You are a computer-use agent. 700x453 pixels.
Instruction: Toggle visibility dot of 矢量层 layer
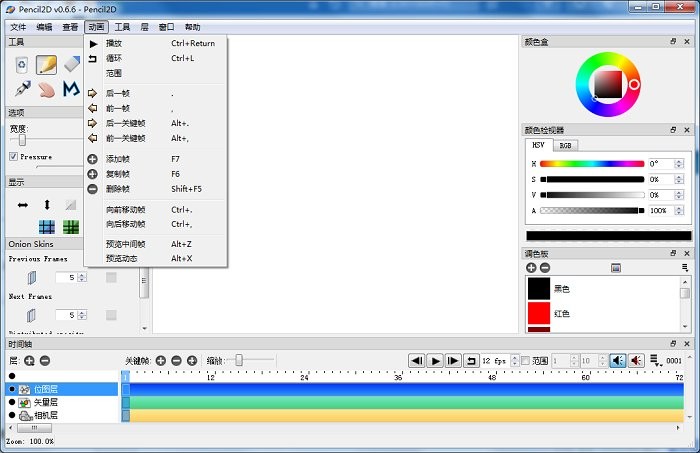(x=12, y=402)
